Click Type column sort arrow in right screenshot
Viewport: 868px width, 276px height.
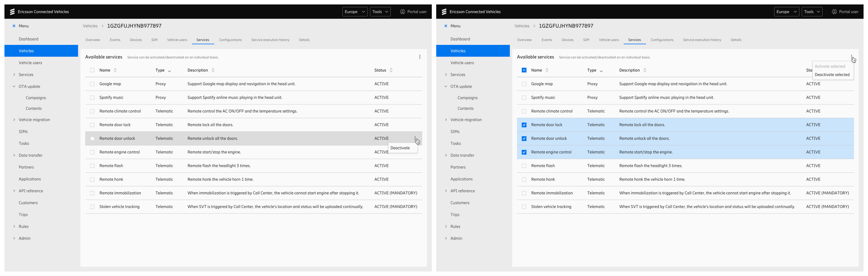pos(601,71)
